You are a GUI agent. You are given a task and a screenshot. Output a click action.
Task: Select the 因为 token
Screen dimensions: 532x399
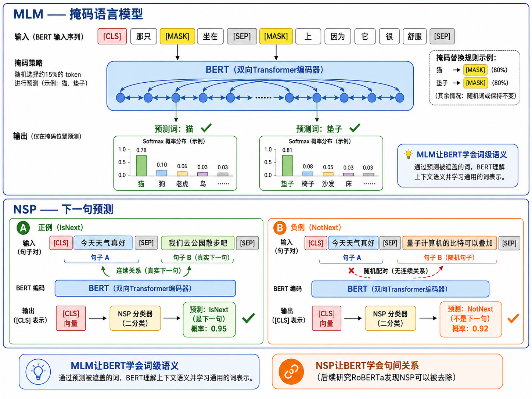(338, 36)
